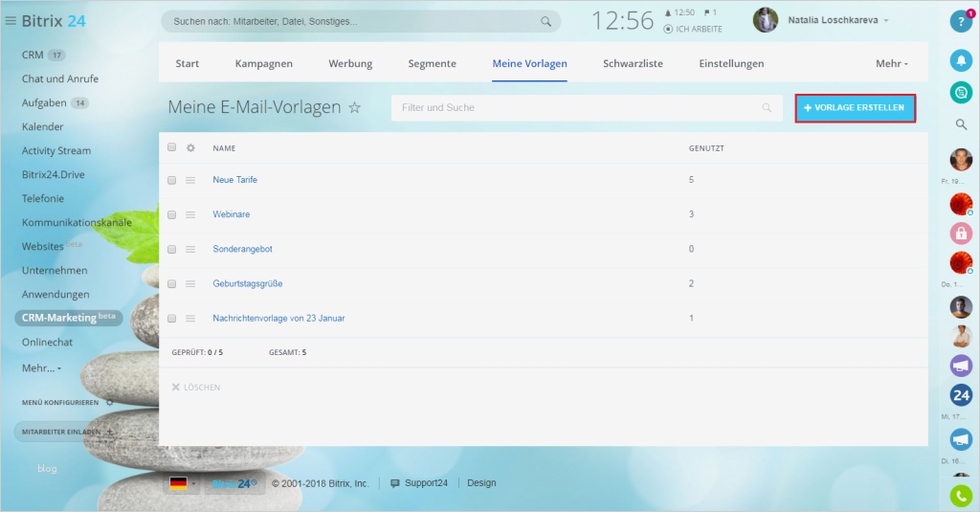Click the right sidebar search magnifier

[x=961, y=124]
